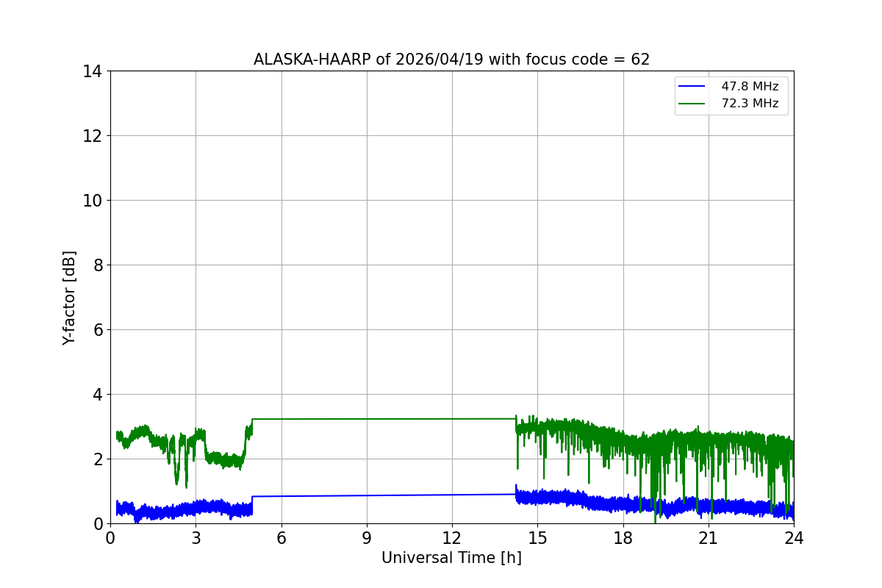Click y-axis tick label 4
Image resolution: width=882 pixels, height=588 pixels.
point(96,395)
